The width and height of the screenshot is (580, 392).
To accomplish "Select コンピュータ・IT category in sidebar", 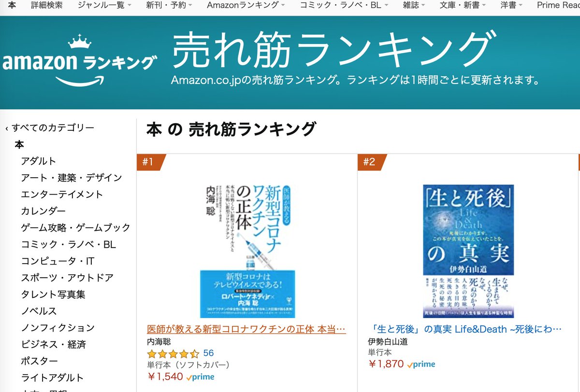I will point(58,261).
